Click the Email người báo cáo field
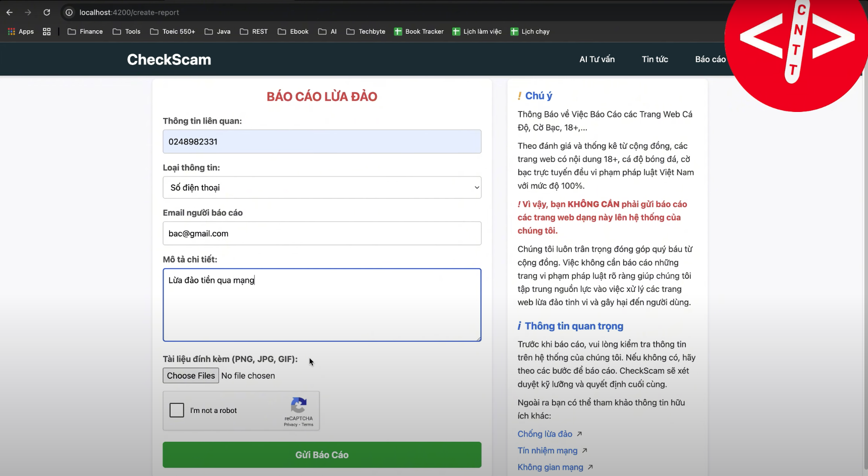The height and width of the screenshot is (476, 868). pyautogui.click(x=322, y=233)
